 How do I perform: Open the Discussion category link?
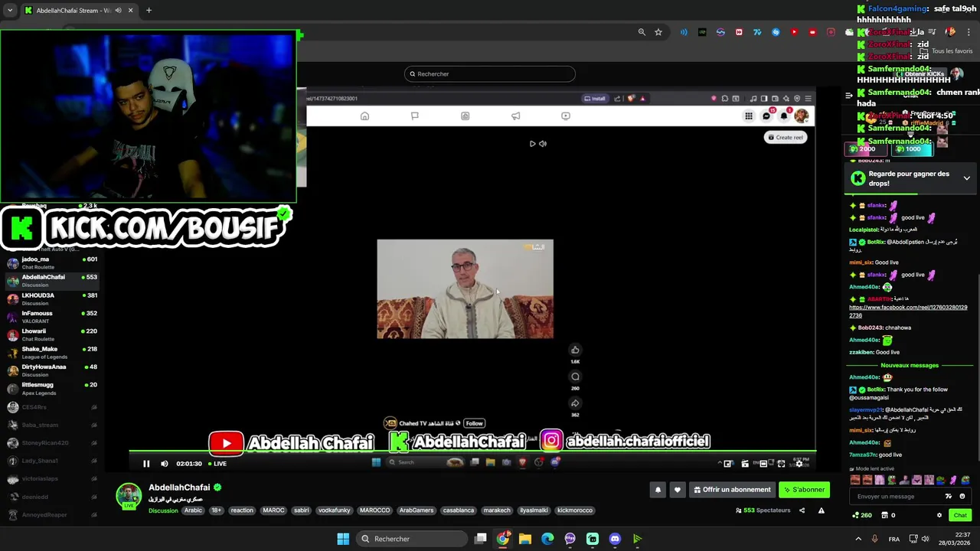point(163,510)
